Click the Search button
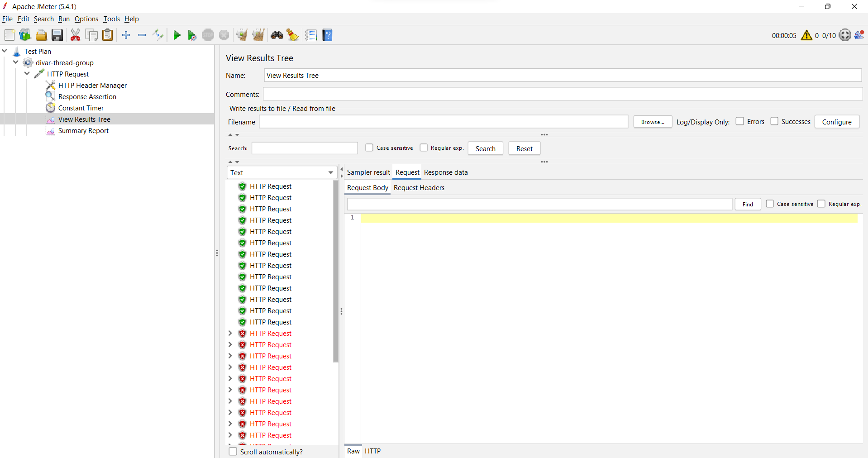 coord(486,148)
